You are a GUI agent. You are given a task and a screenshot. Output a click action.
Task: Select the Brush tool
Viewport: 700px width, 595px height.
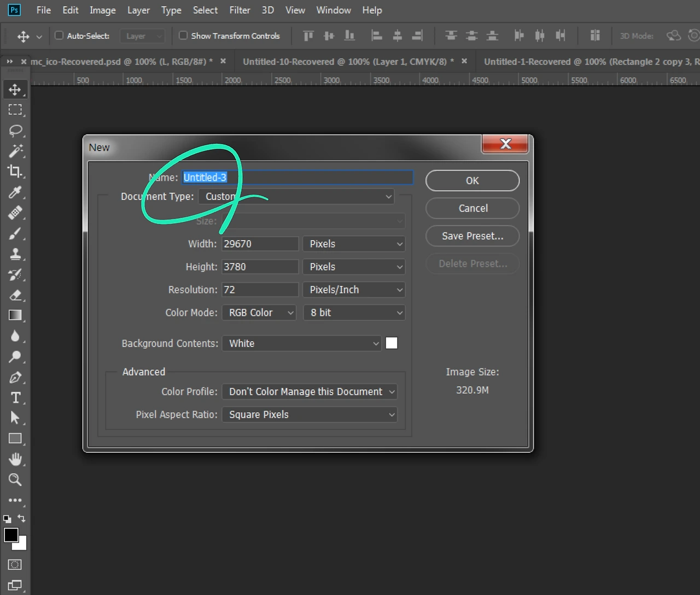click(x=15, y=233)
